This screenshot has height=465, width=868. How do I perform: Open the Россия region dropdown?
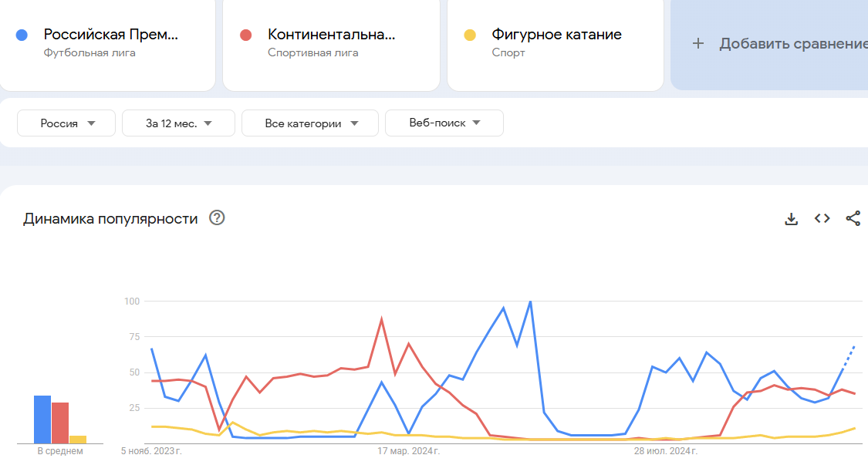pos(67,123)
